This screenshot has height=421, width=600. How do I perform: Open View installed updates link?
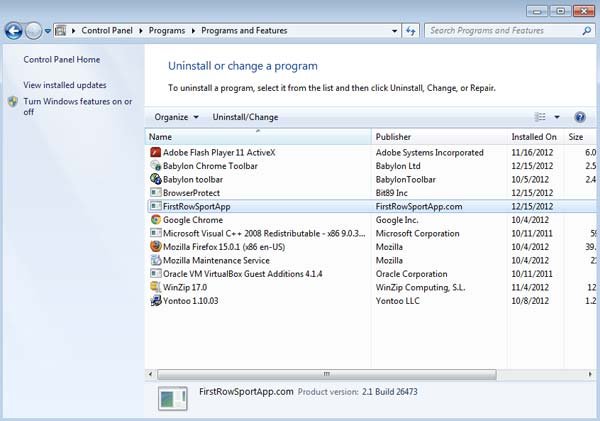(65, 85)
